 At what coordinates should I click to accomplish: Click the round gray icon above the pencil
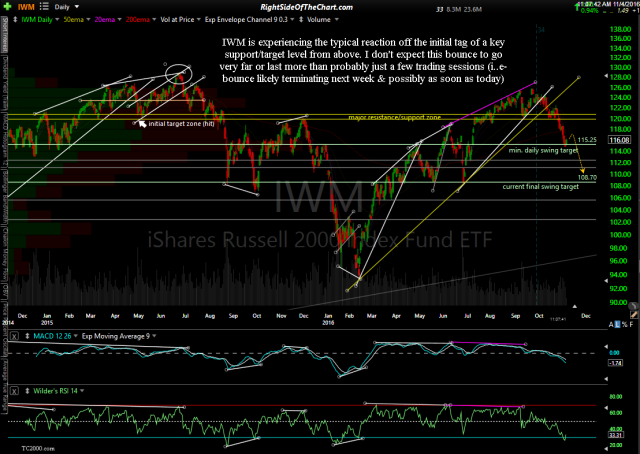click(x=633, y=305)
